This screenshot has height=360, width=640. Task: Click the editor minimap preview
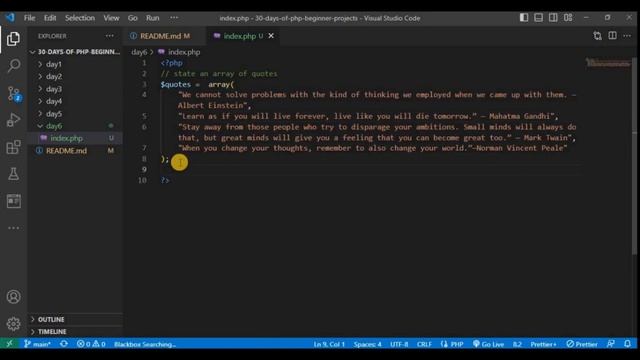(608, 63)
